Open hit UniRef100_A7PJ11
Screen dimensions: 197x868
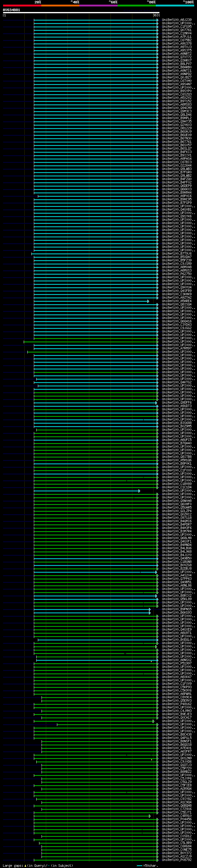[176, 37]
